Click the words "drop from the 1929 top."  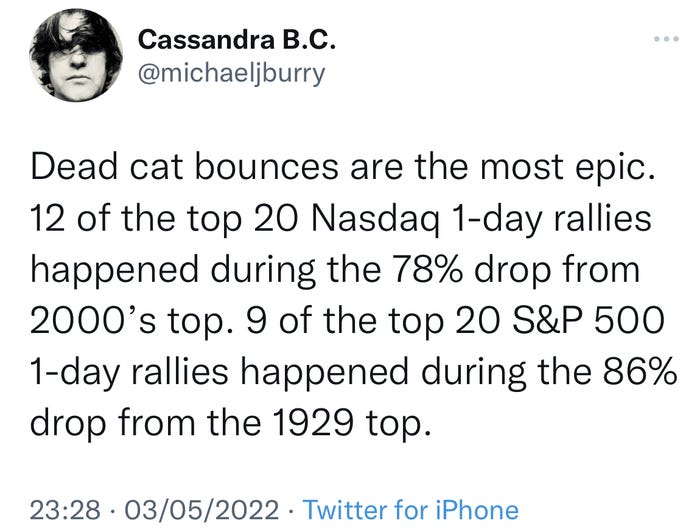click(x=232, y=425)
